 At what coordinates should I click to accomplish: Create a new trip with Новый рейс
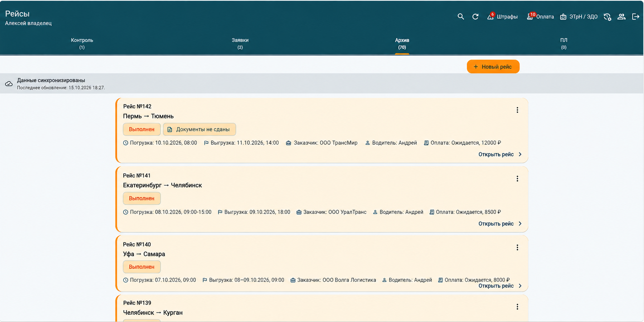click(493, 67)
